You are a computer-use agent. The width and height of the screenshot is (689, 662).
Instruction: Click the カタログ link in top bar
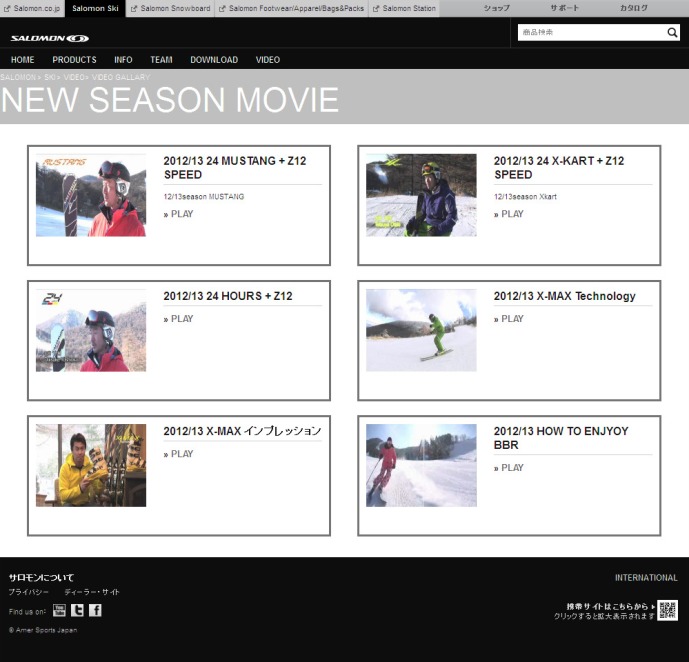coord(634,8)
